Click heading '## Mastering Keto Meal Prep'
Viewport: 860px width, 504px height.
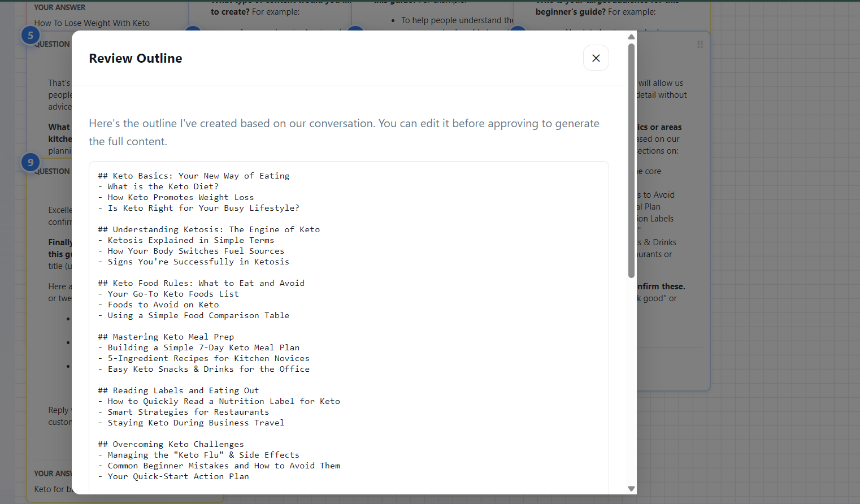(166, 336)
